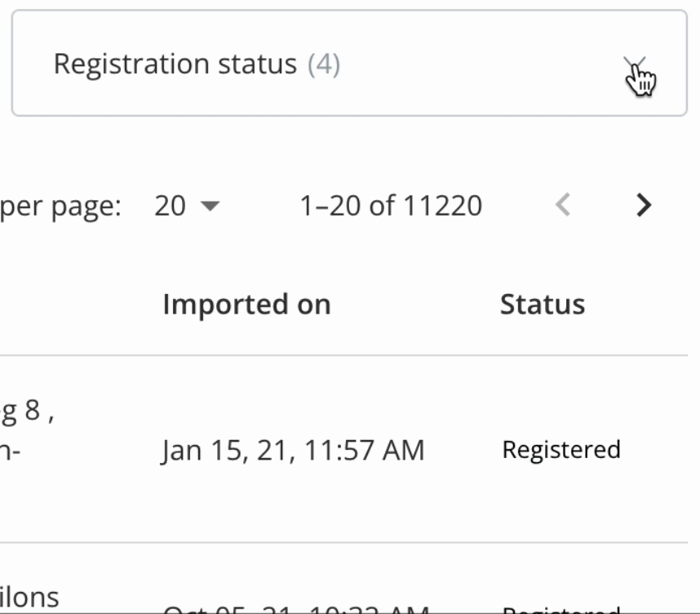Click the 1–20 of 11220 range text

click(391, 206)
